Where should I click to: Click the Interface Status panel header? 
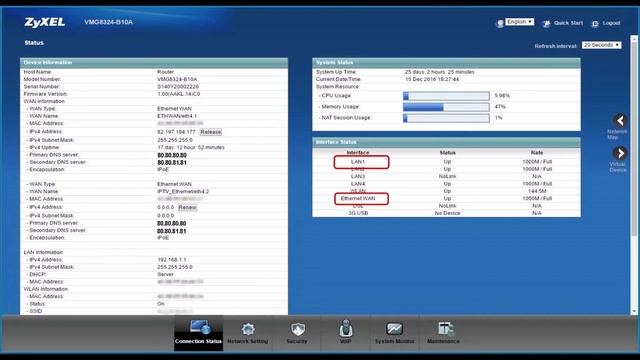[446, 142]
